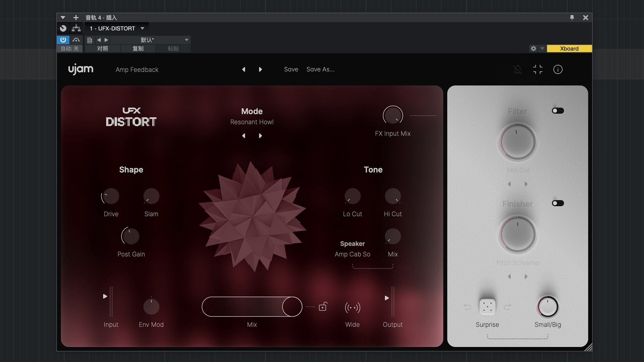
Task: Click the notification bell icon in plugin header
Action: [518, 69]
